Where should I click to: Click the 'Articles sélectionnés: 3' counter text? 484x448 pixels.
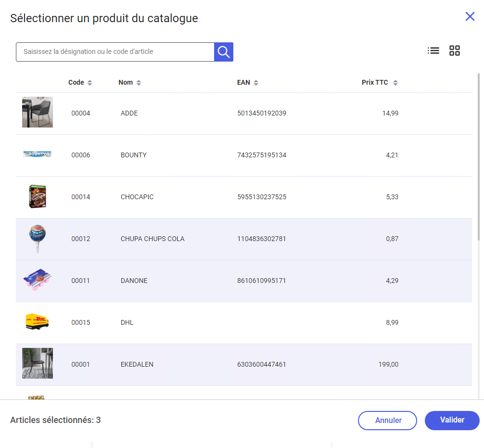pyautogui.click(x=55, y=420)
